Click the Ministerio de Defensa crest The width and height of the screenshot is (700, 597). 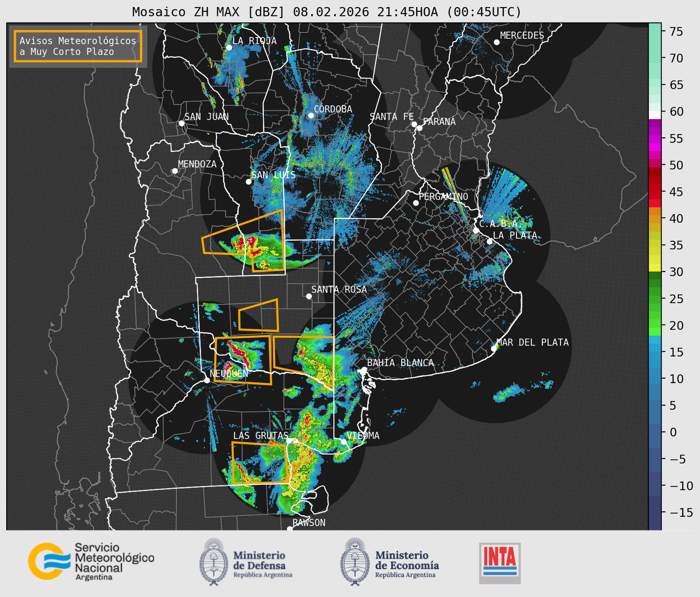[214, 562]
